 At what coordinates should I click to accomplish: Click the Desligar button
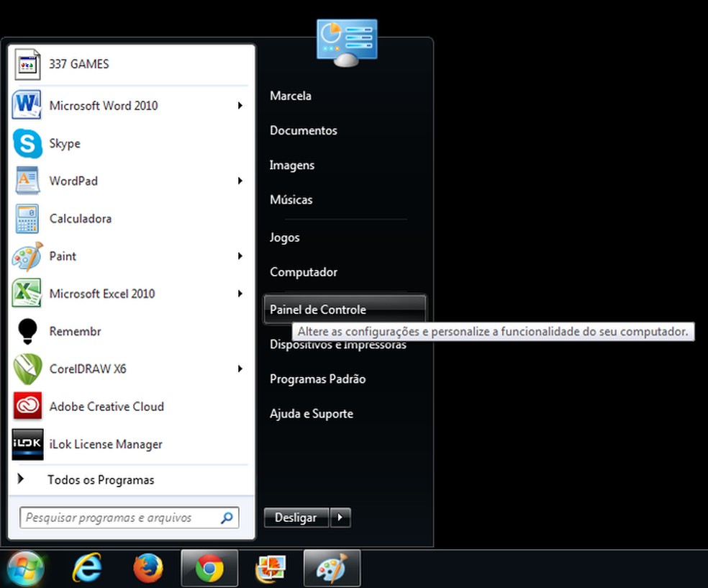point(296,517)
